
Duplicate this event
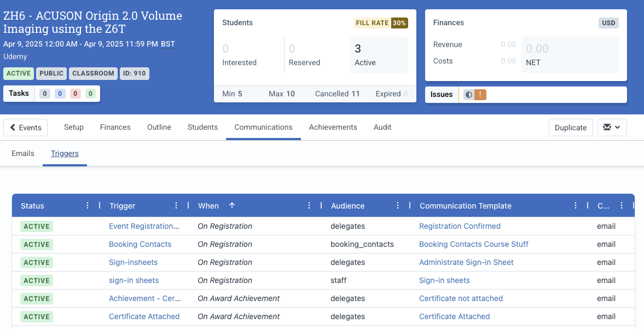coord(571,128)
